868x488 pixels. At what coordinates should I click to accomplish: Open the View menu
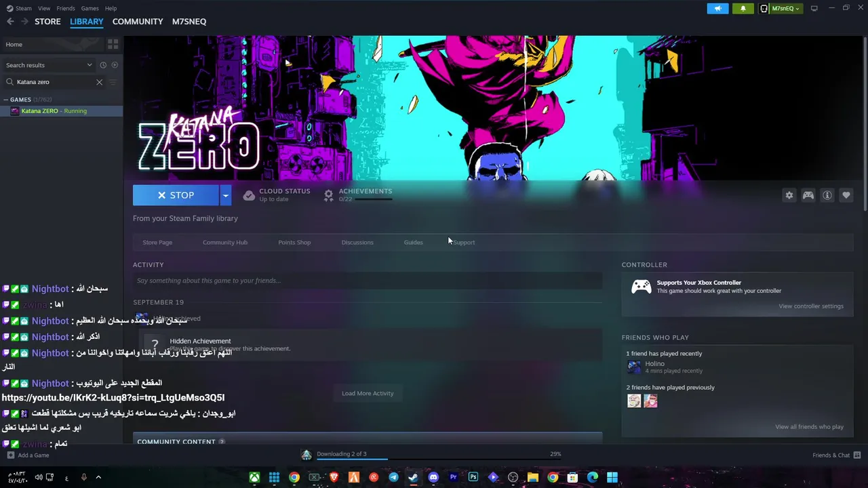44,8
